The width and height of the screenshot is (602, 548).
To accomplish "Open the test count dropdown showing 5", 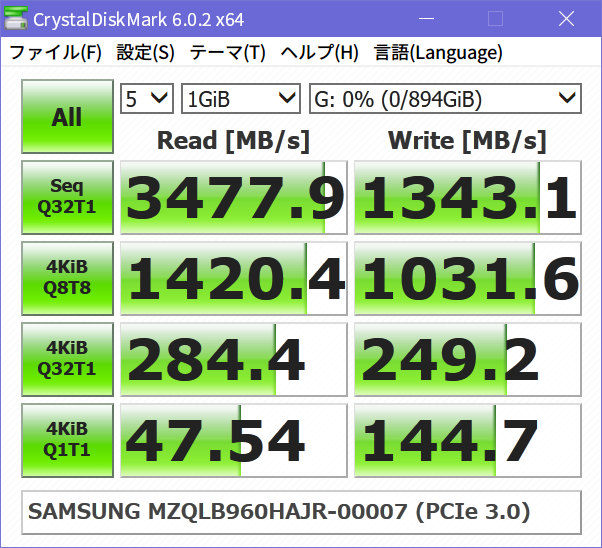I will pyautogui.click(x=147, y=98).
